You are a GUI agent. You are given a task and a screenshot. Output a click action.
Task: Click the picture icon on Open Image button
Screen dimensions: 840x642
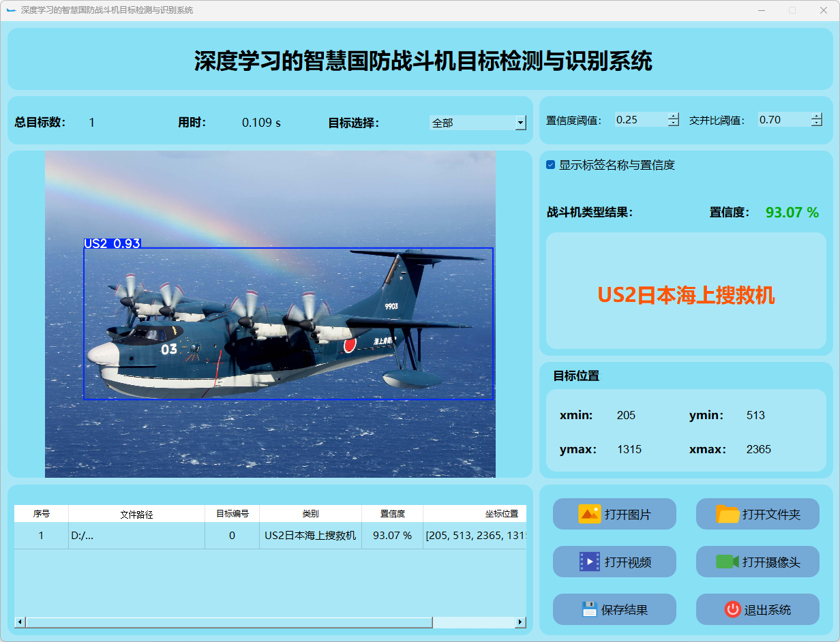tap(589, 514)
